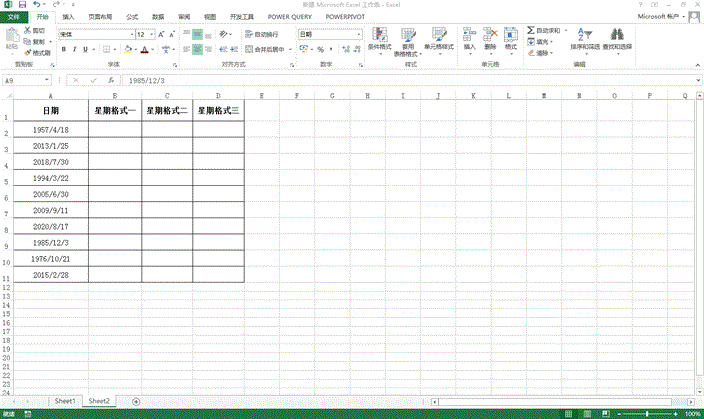
Task: Open Find and Select (查找和选择) binoculars
Action: click(x=617, y=37)
